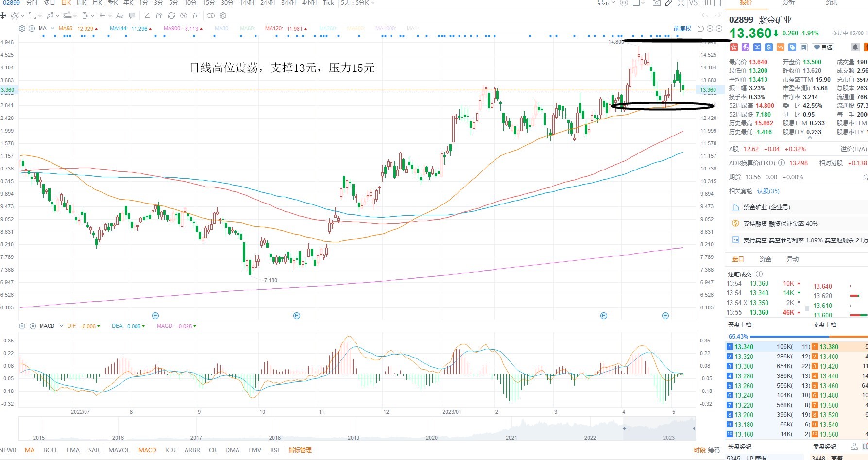Click the blue dollar sign badge
The image size is (868, 460).
(x=769, y=47)
